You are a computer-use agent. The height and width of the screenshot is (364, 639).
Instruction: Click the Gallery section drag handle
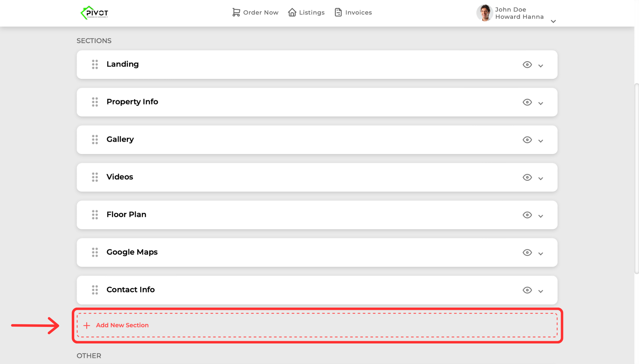[x=95, y=140]
